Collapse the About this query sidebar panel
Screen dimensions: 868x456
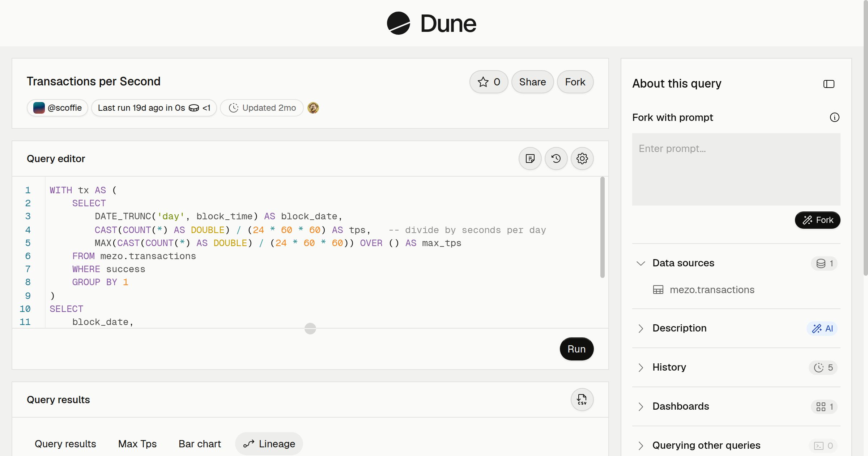pyautogui.click(x=829, y=84)
